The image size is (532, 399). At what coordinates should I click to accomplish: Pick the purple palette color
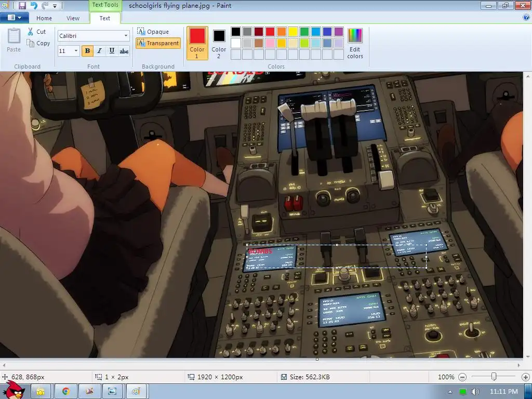click(x=339, y=32)
